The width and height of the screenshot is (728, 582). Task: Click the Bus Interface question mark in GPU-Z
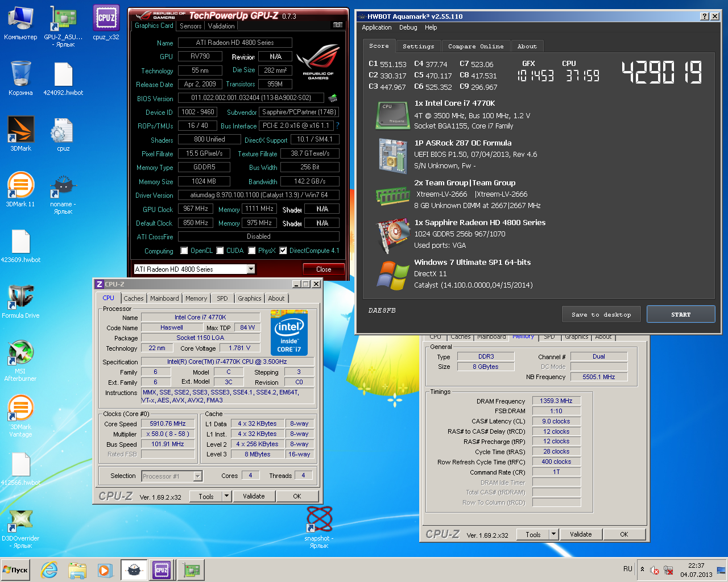(337, 126)
